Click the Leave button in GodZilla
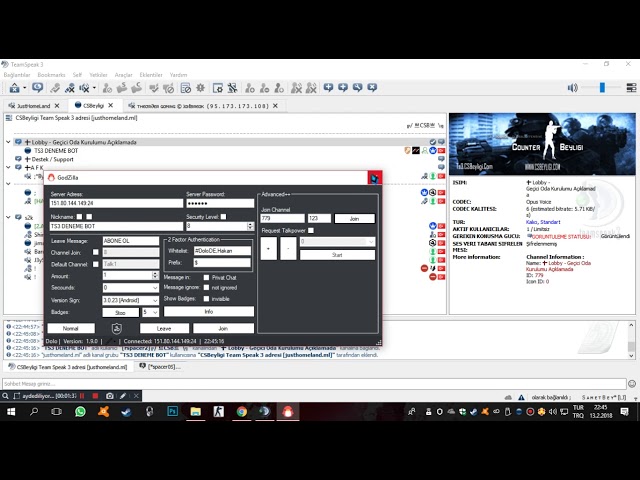Image resolution: width=640 pixels, height=480 pixels. (x=164, y=328)
